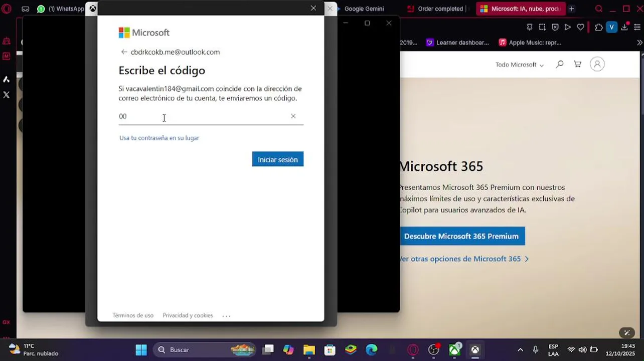Click the Opera player arrow icon in the toolbar
This screenshot has height=361, width=644.
coord(568,27)
